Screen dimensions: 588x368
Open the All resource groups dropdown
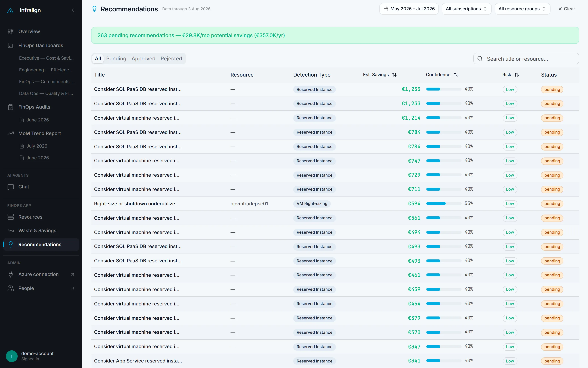[x=522, y=9]
